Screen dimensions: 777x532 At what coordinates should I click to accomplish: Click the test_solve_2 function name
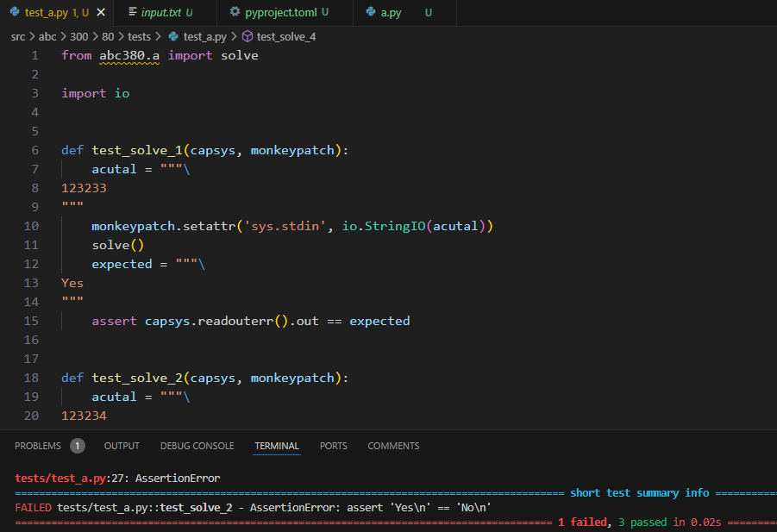(x=137, y=378)
